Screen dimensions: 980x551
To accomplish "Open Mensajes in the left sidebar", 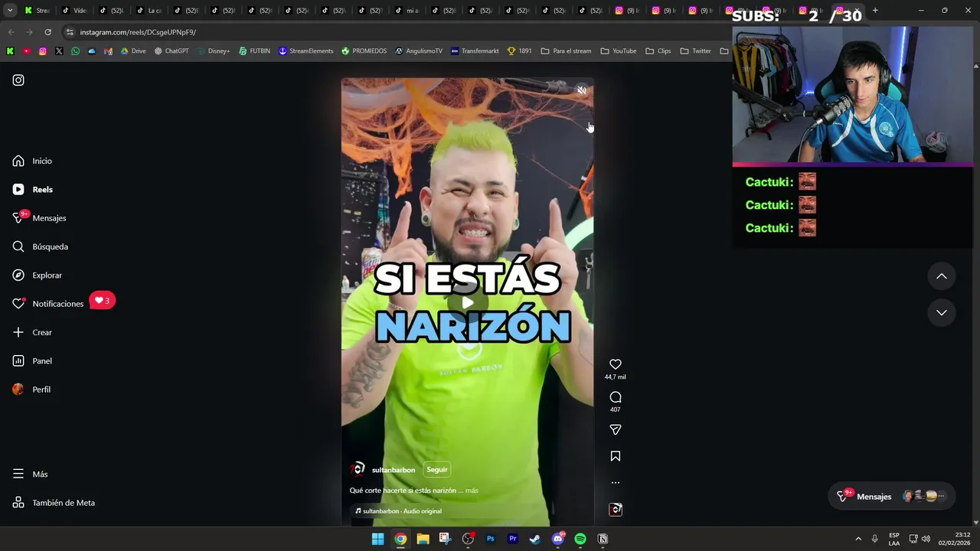I will (39, 218).
